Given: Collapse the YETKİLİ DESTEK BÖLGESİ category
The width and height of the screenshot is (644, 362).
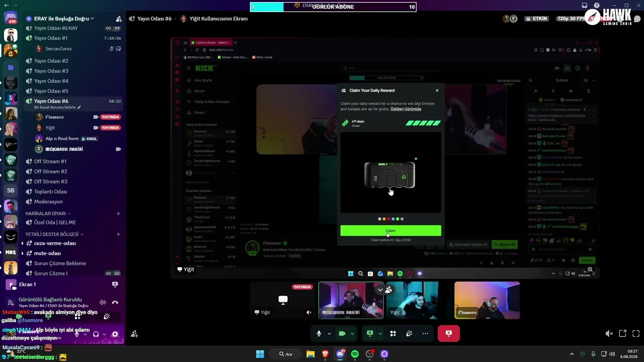Looking at the screenshot, I should 54,234.
